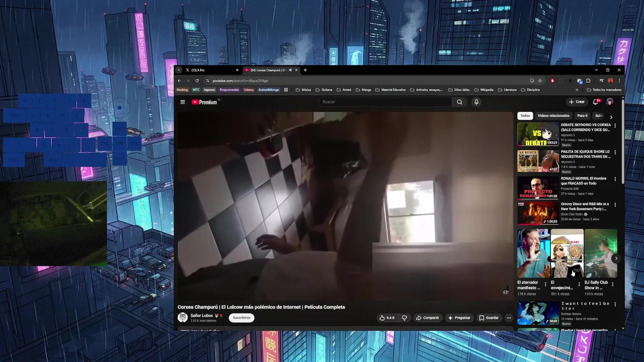Screen dimensions: 644x362
Task: Click the Crear button
Action: [x=577, y=102]
